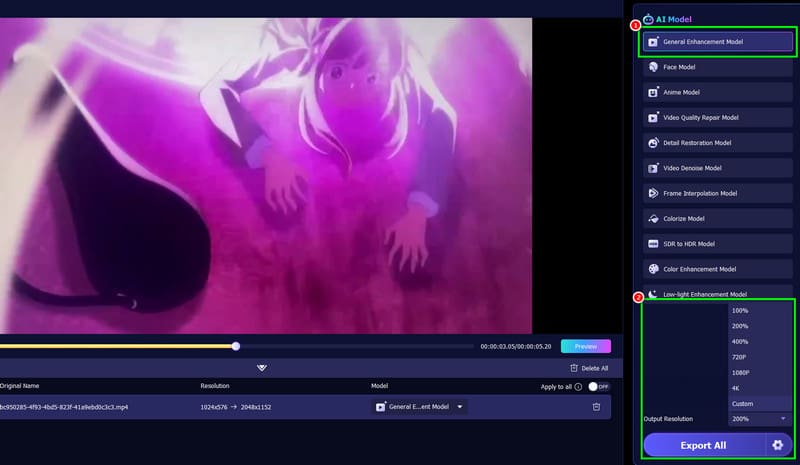Click the row's General Enhancement model icon
This screenshot has width=800, height=465.
pos(381,407)
